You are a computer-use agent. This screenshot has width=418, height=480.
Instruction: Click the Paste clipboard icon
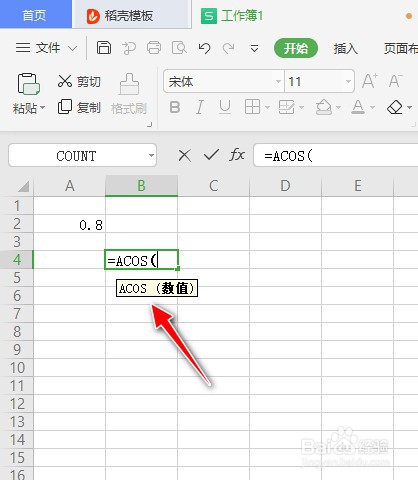click(x=28, y=84)
